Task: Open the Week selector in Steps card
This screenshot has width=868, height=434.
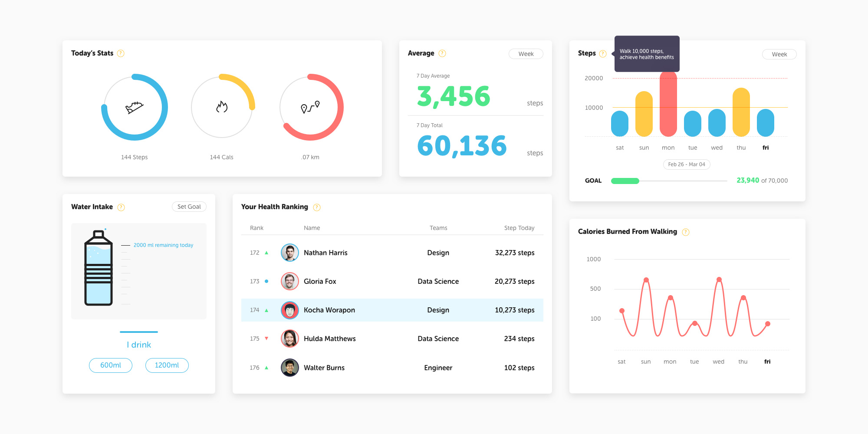Action: [x=779, y=54]
